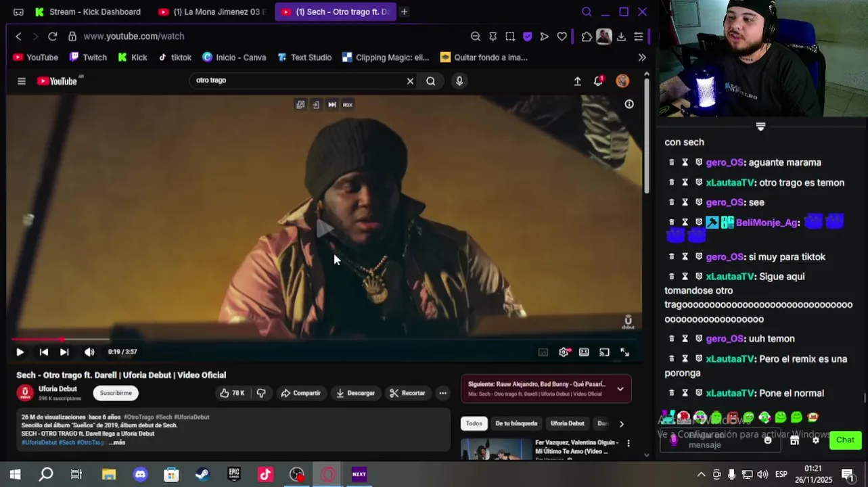
Task: Go back in browser history
Action: 18,37
